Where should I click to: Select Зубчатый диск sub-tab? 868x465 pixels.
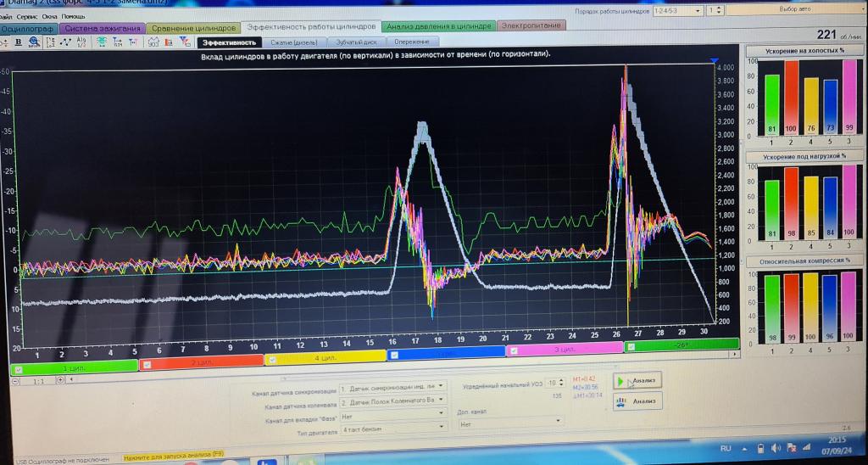(357, 42)
